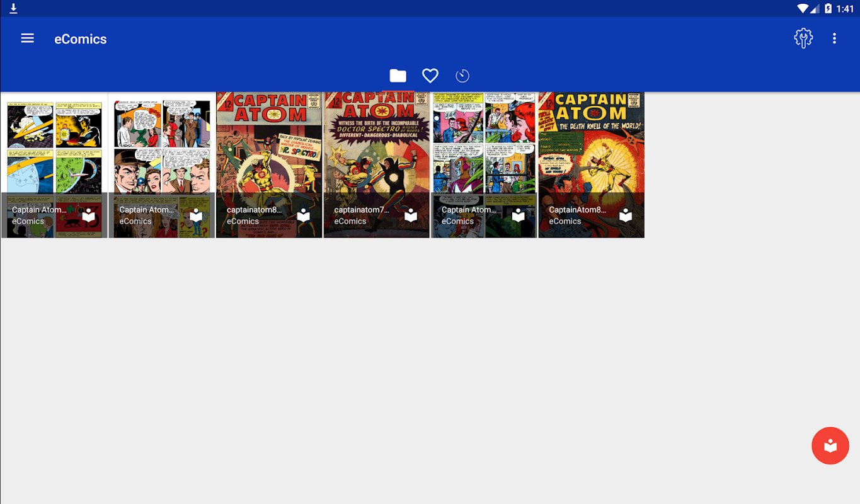Switch to the heart favorites tab

point(430,76)
